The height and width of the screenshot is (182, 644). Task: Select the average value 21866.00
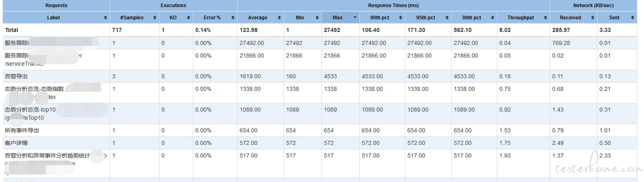click(x=252, y=55)
